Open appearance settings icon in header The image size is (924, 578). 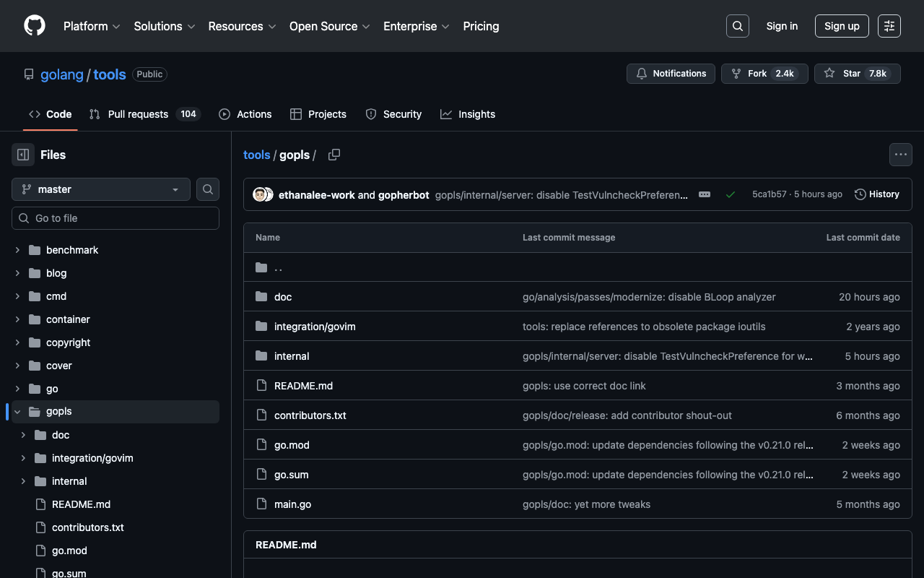tap(889, 26)
